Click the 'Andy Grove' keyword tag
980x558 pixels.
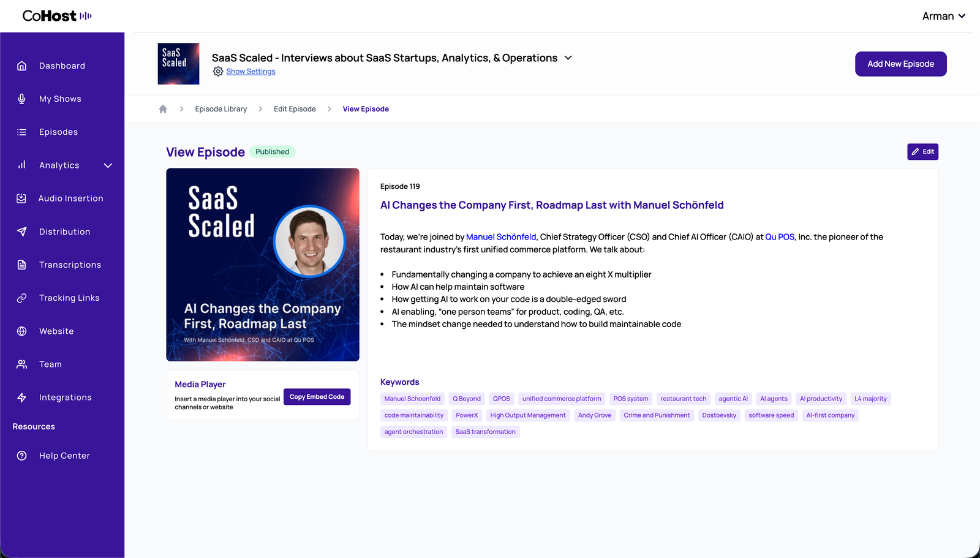pos(595,415)
